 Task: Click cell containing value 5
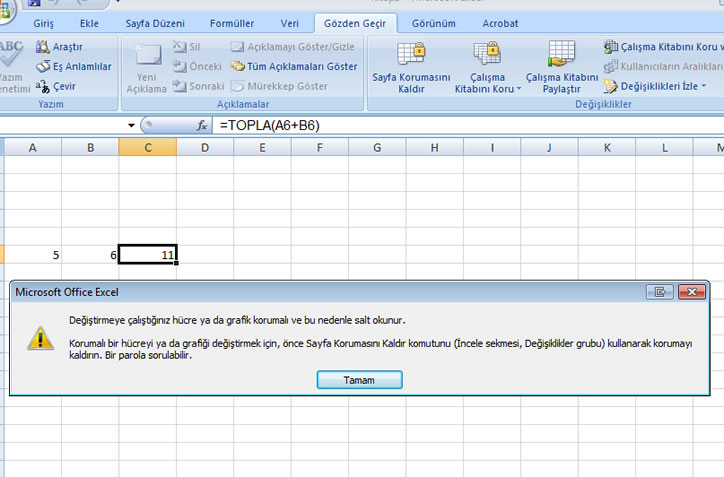point(33,254)
